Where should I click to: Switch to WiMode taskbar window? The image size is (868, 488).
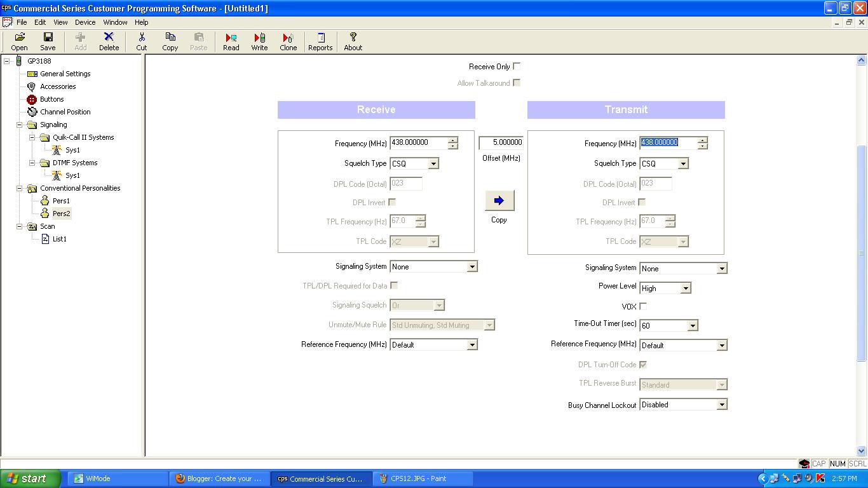point(118,478)
